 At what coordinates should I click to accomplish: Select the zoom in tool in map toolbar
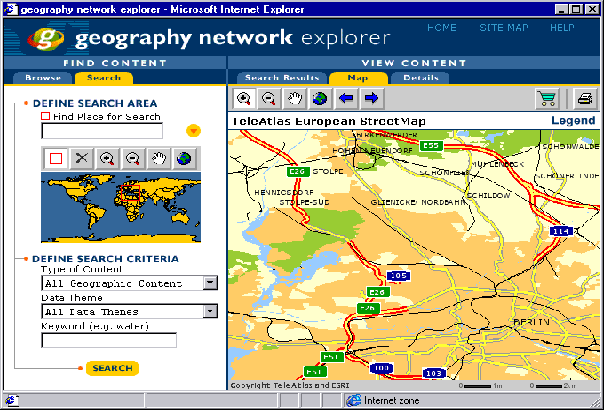(x=244, y=98)
